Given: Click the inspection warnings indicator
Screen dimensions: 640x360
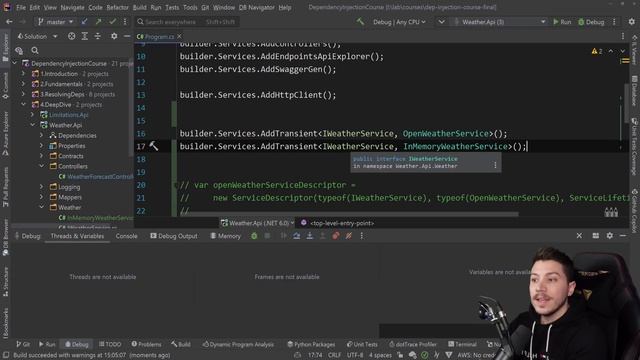Looking at the screenshot, I should coord(597,51).
